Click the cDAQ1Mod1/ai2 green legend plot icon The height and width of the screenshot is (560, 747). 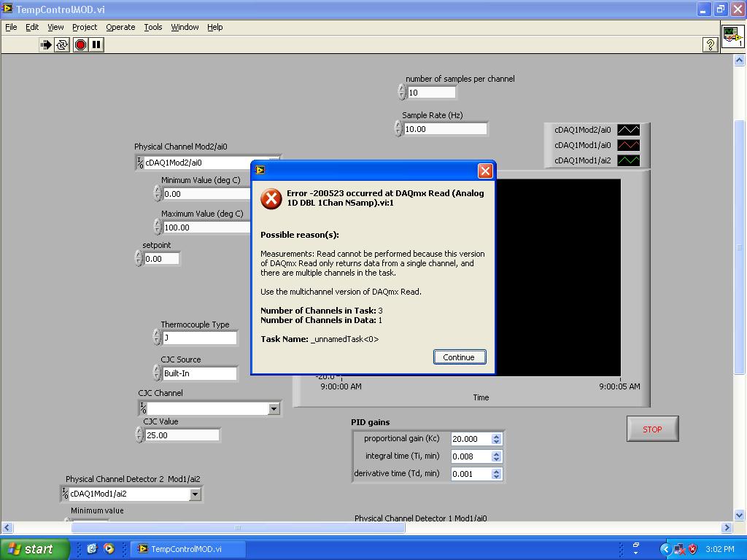coord(628,160)
